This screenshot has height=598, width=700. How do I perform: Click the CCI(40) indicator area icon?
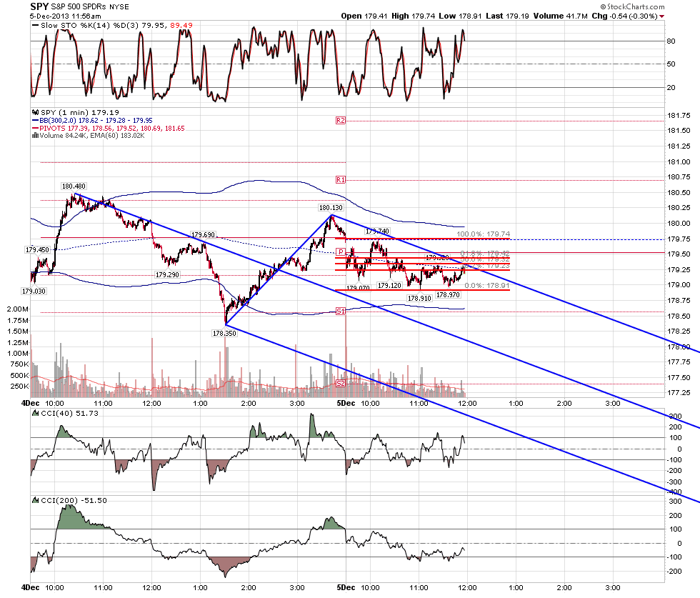point(35,414)
